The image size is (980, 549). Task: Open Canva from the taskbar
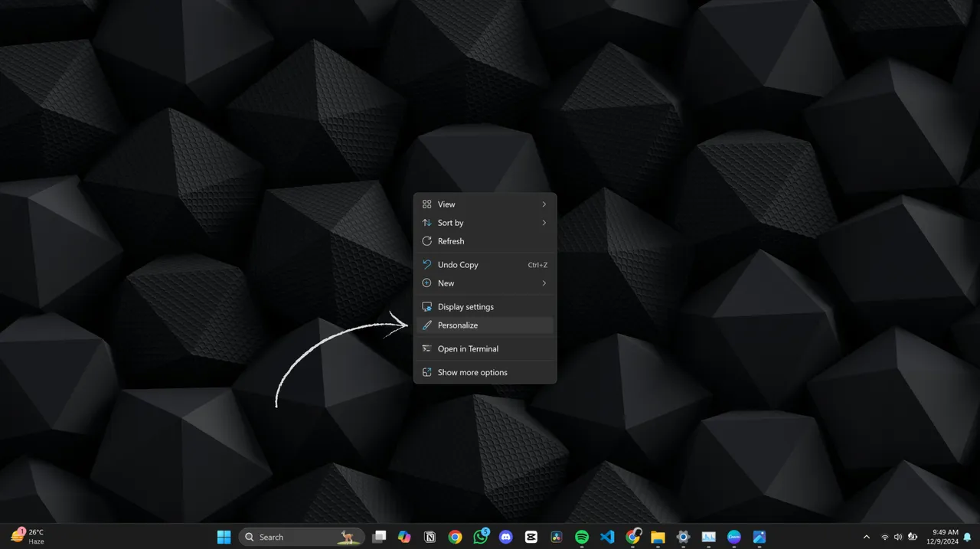coord(734,537)
